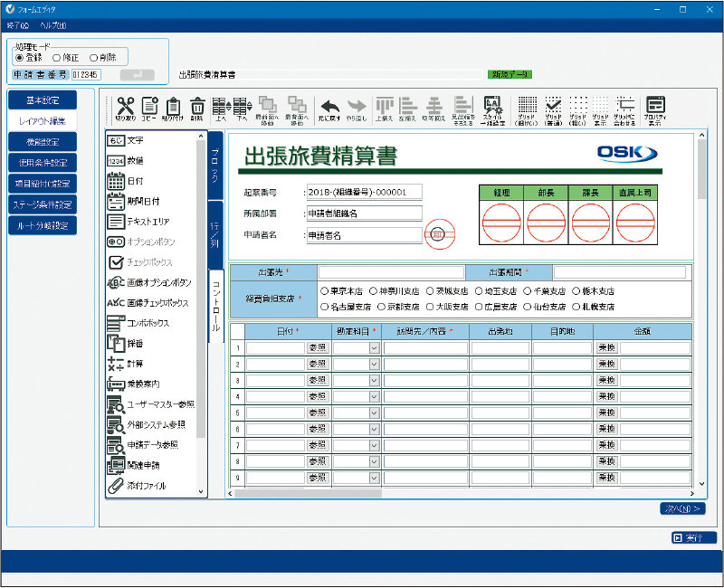Click the match heading width (見出幅をそろえる) icon
The width and height of the screenshot is (724, 588).
coord(463,110)
